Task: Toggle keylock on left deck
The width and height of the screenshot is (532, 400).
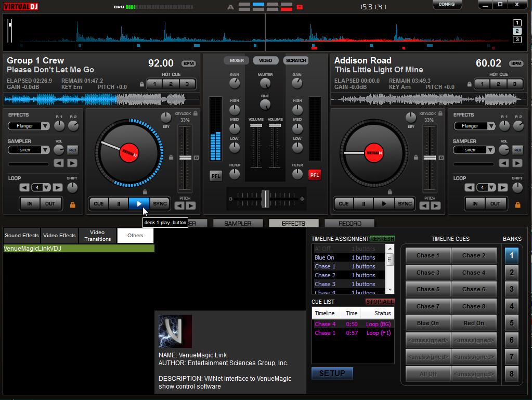Action: (x=196, y=113)
